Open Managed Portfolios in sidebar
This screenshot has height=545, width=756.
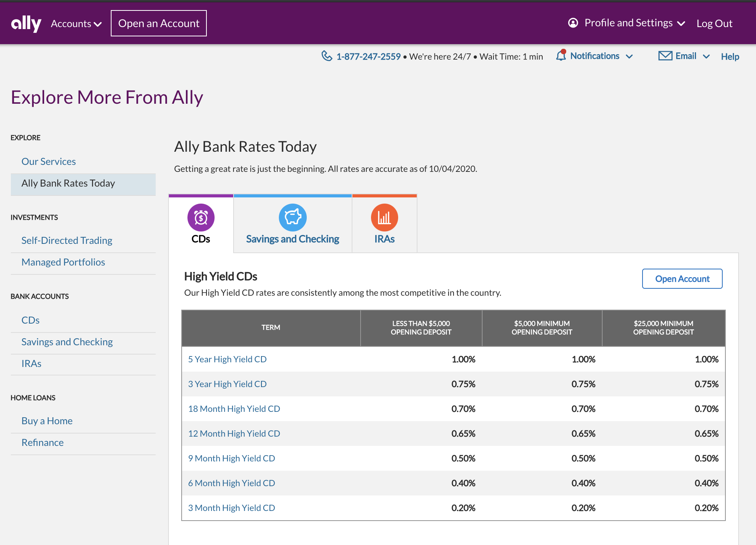pyautogui.click(x=63, y=262)
